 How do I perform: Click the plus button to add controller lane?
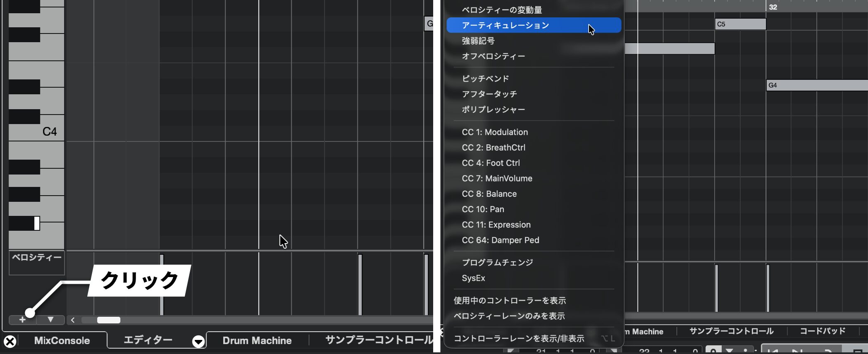22,320
